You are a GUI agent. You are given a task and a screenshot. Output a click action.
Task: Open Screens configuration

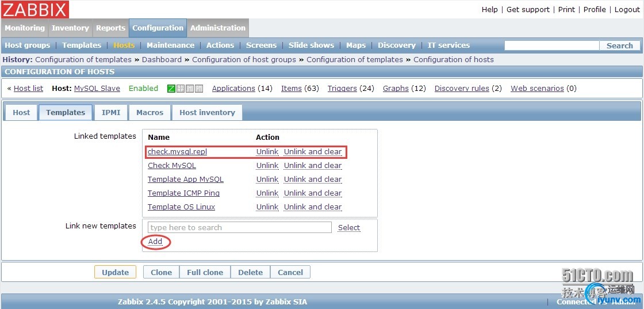(261, 45)
